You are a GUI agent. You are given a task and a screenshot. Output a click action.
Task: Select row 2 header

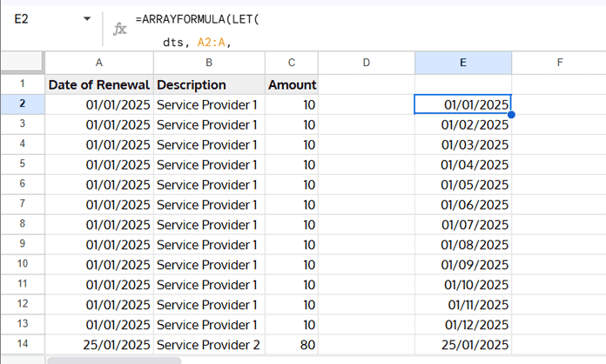click(x=23, y=104)
